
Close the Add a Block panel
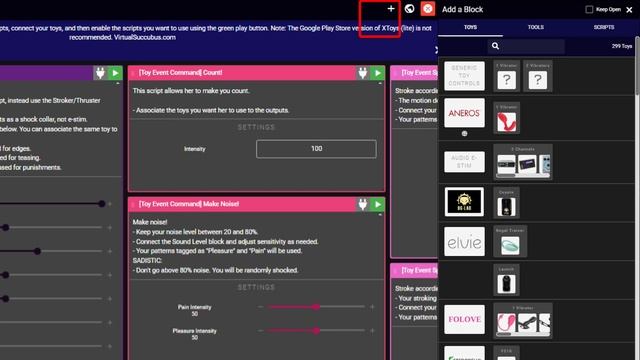click(629, 9)
